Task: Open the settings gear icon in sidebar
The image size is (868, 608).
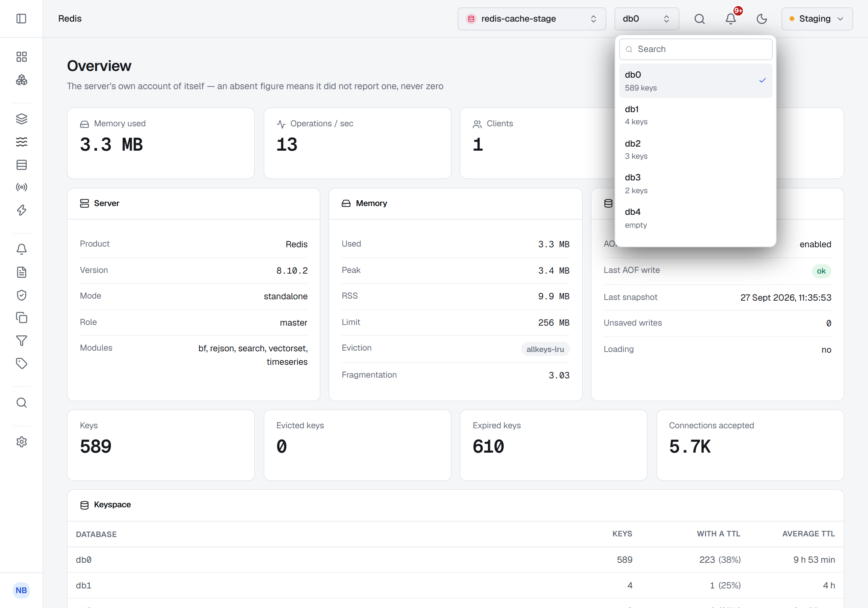Action: (22, 442)
